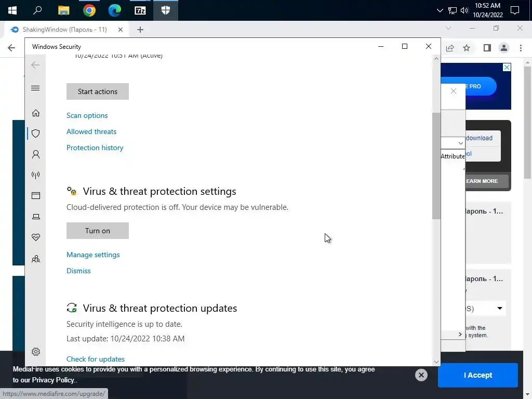The height and width of the screenshot is (399, 532).
Task: Open Protection history link
Action: (95, 148)
